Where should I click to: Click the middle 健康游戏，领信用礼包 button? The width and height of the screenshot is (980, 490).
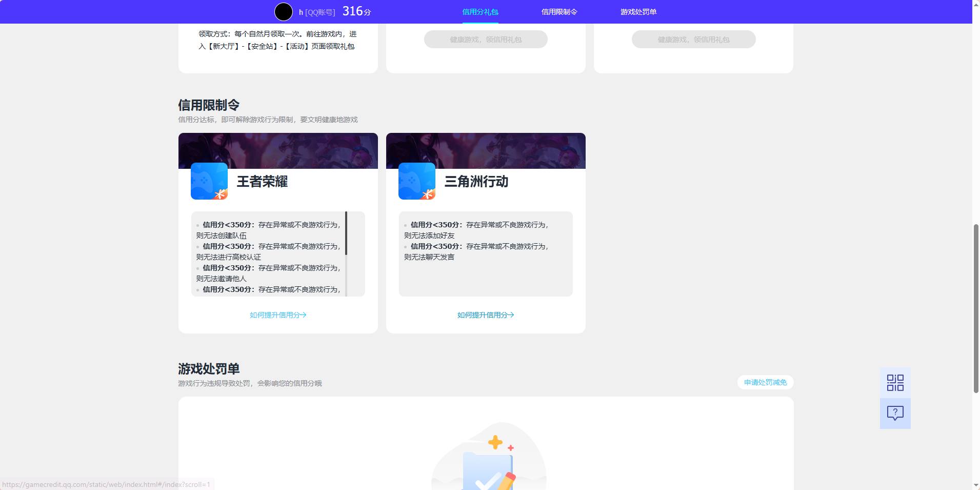[486, 40]
